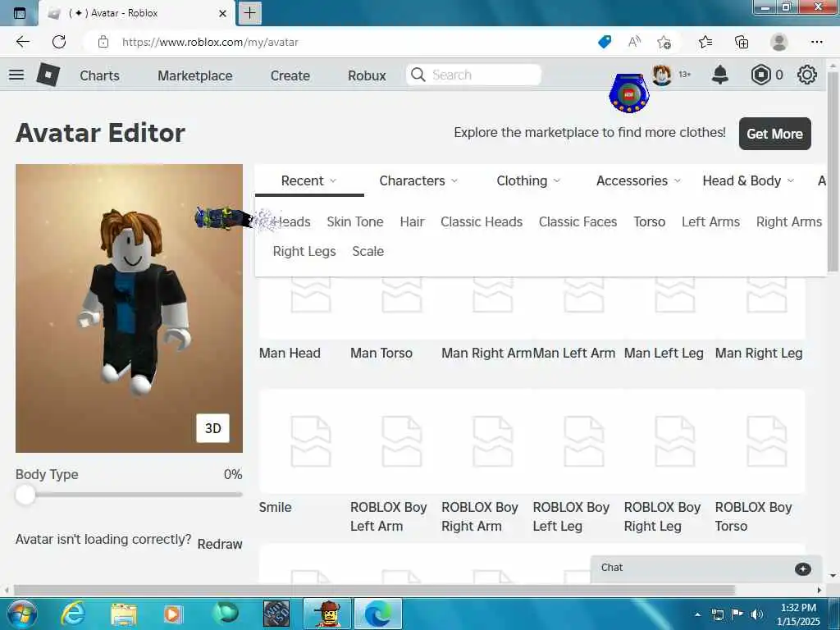Click the magnifying glass search icon

pyautogui.click(x=418, y=75)
